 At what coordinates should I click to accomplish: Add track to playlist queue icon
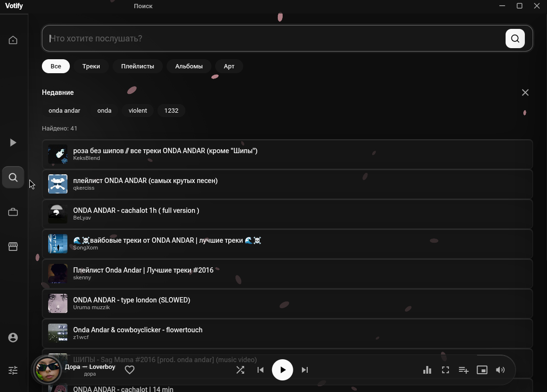coord(463,370)
